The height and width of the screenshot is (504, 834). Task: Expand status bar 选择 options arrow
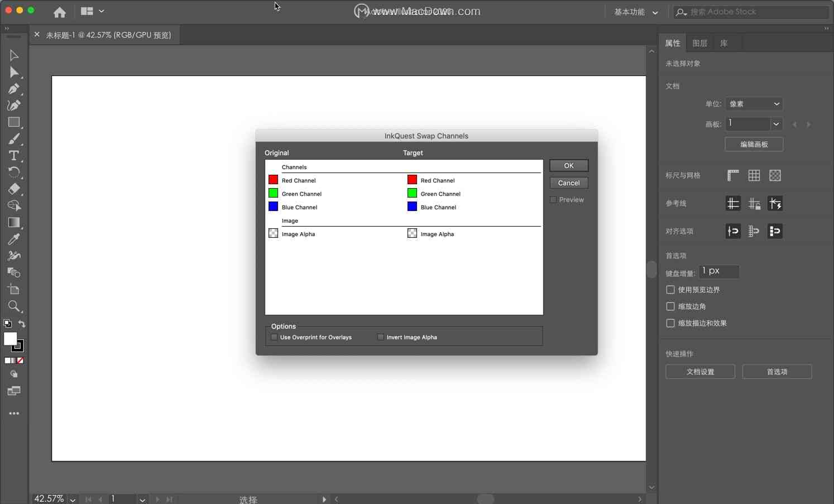pyautogui.click(x=324, y=500)
